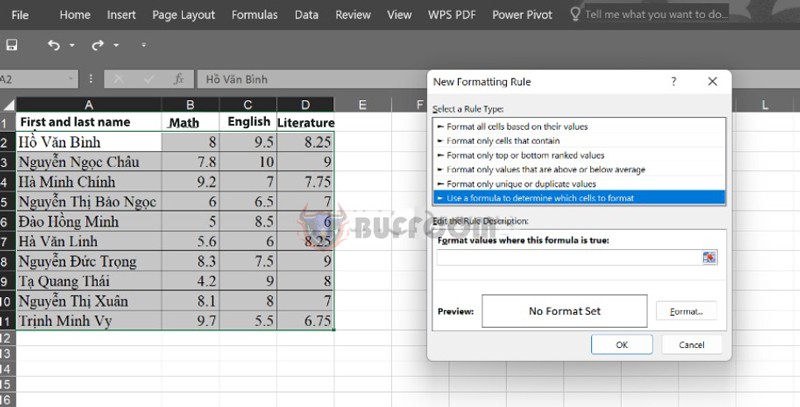Confirm the rule with OK button
The width and height of the screenshot is (800, 407).
tap(621, 345)
